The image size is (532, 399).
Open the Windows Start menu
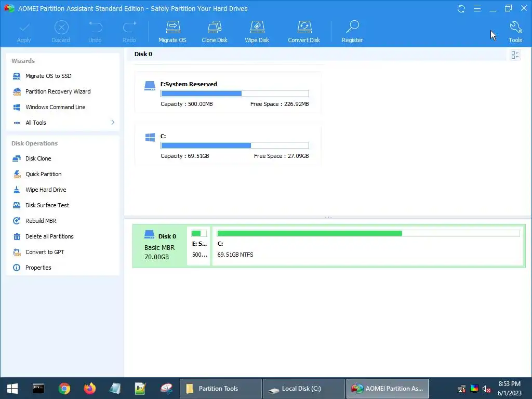[x=12, y=389]
